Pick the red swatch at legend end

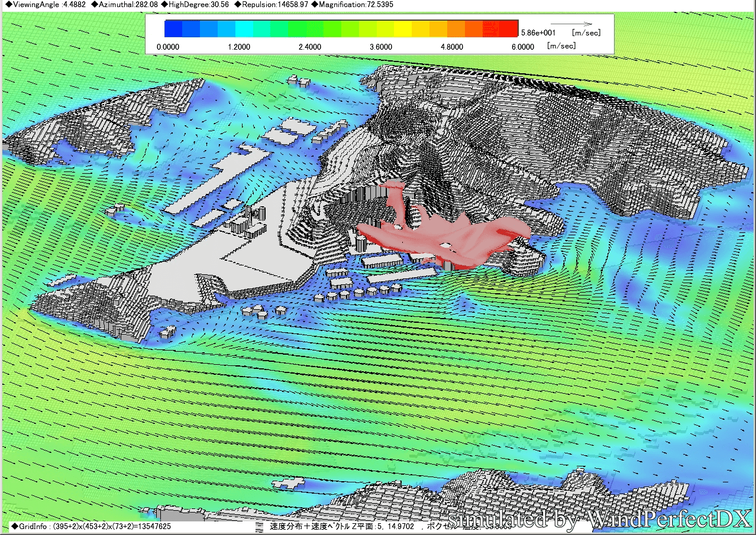point(509,29)
